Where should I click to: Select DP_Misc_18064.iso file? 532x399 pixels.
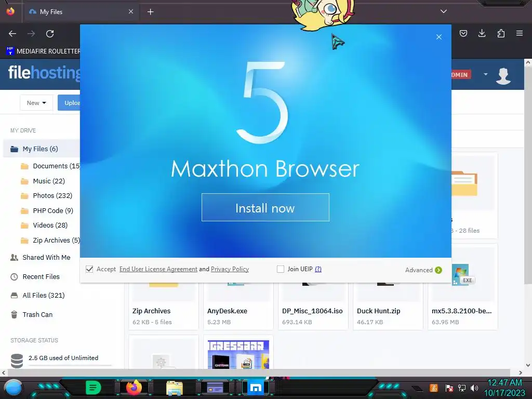click(313, 305)
